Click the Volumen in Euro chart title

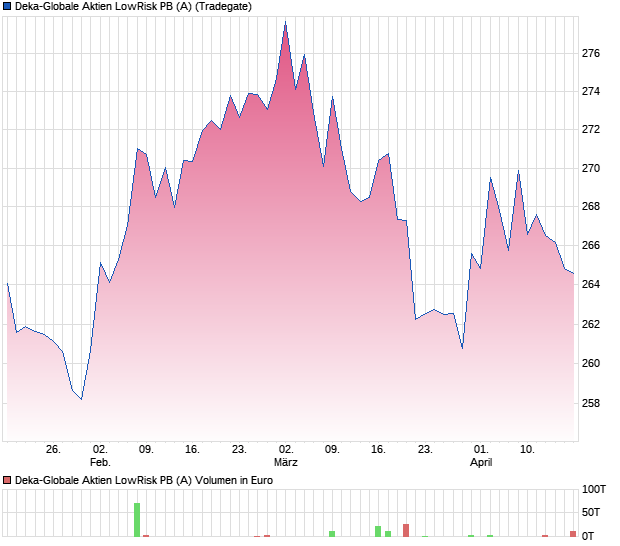[x=144, y=480]
